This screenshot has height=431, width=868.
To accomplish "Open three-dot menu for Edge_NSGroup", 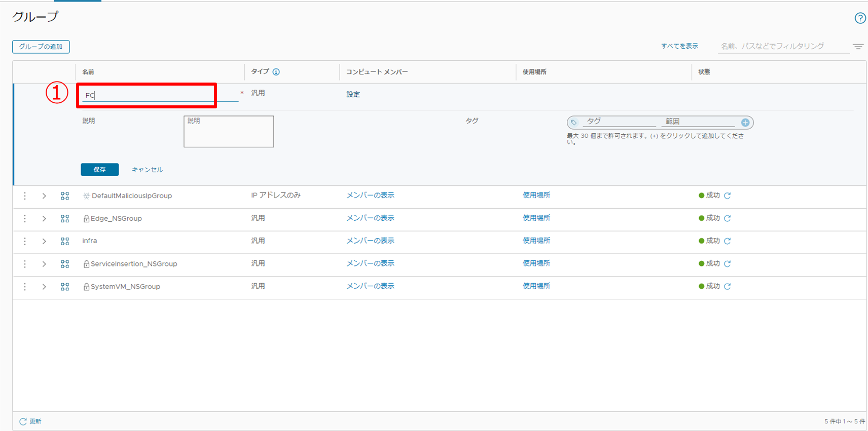I will coord(25,218).
